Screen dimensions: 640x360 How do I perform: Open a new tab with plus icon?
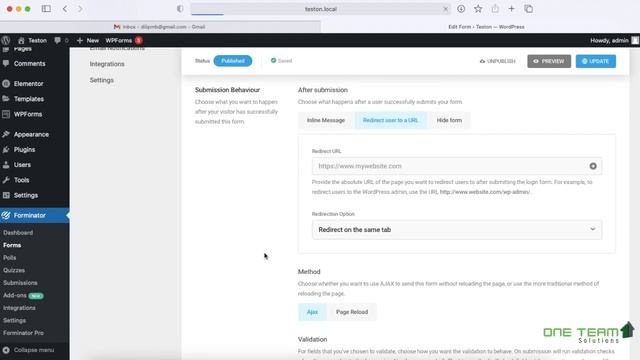[511, 9]
